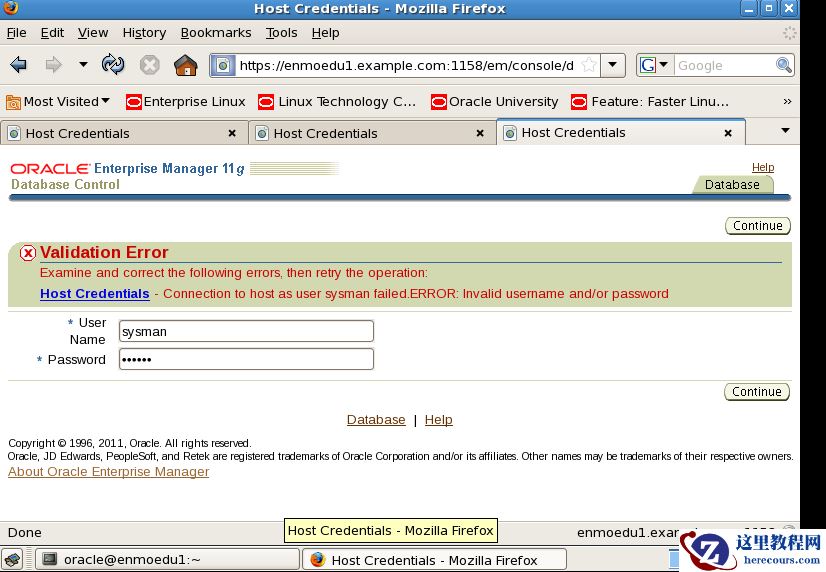Open the Tools menu
This screenshot has height=572, width=826.
point(281,33)
